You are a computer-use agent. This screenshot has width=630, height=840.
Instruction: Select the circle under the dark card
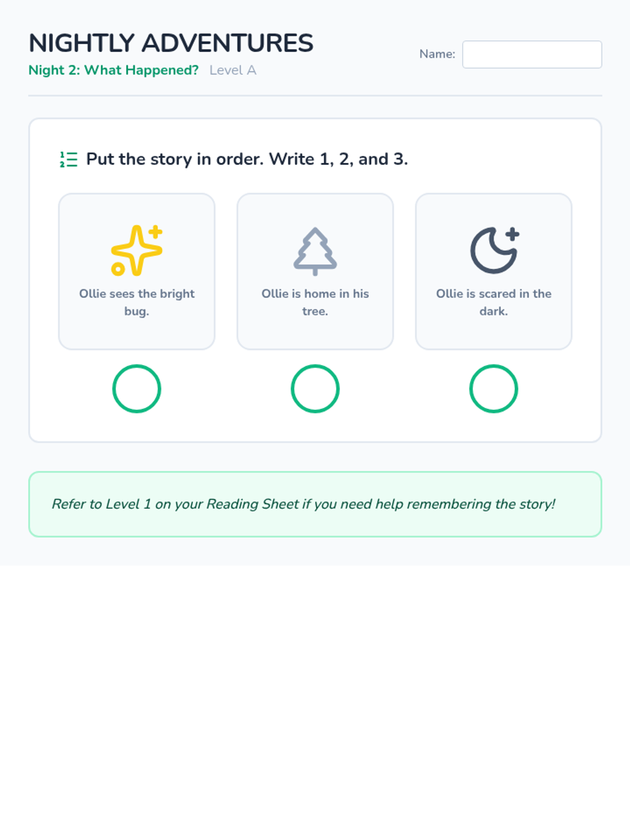click(x=493, y=388)
